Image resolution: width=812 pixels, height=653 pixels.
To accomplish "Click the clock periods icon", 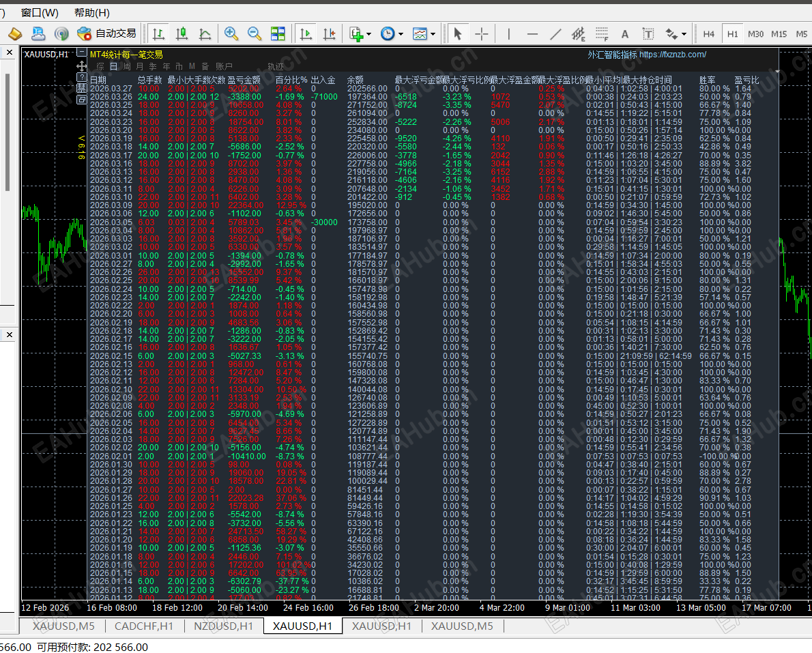I will point(388,33).
